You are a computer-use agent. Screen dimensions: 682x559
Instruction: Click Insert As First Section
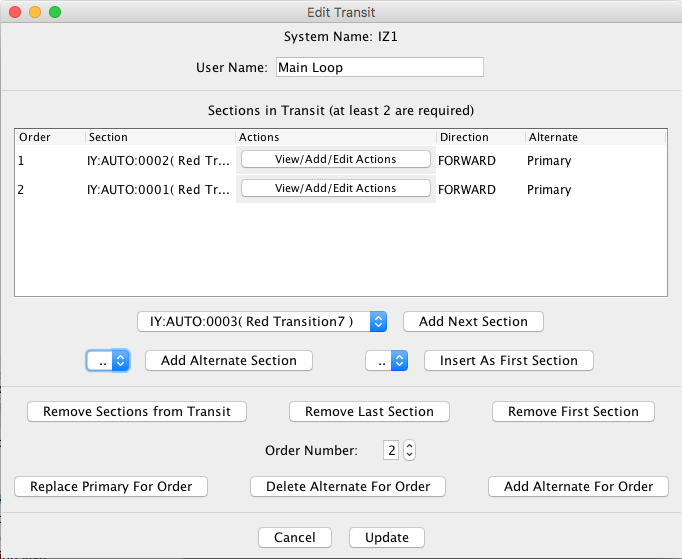(x=508, y=360)
